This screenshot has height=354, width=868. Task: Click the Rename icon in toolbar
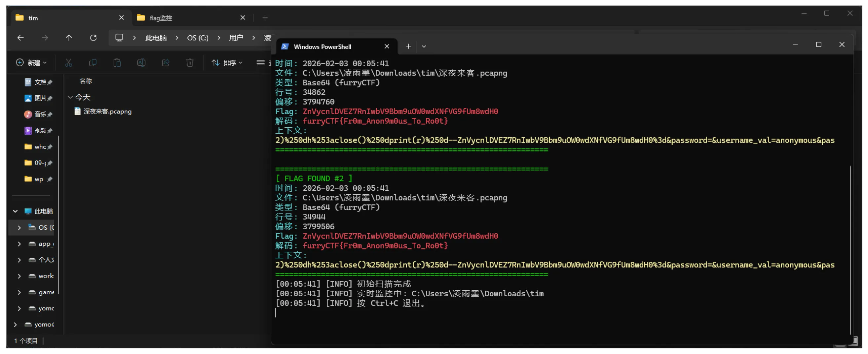pos(141,63)
